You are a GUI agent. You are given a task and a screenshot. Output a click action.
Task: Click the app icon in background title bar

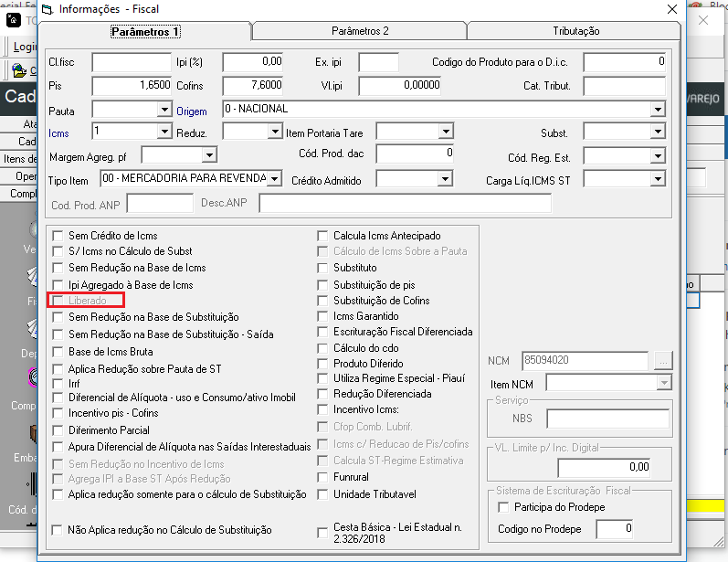tap(14, 20)
